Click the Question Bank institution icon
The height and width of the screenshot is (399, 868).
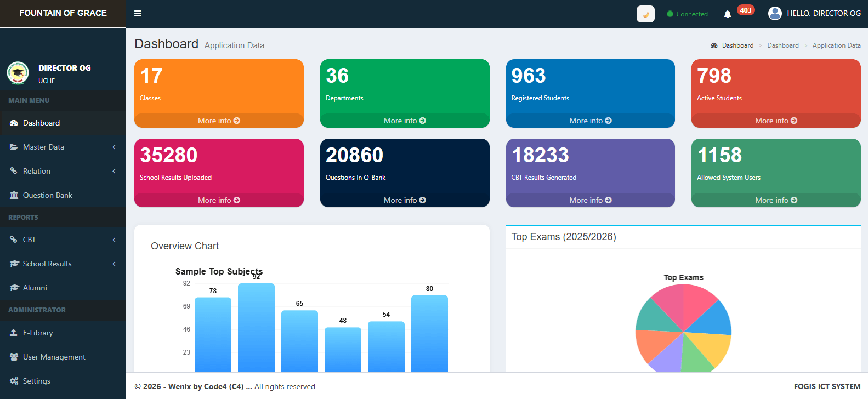point(14,195)
